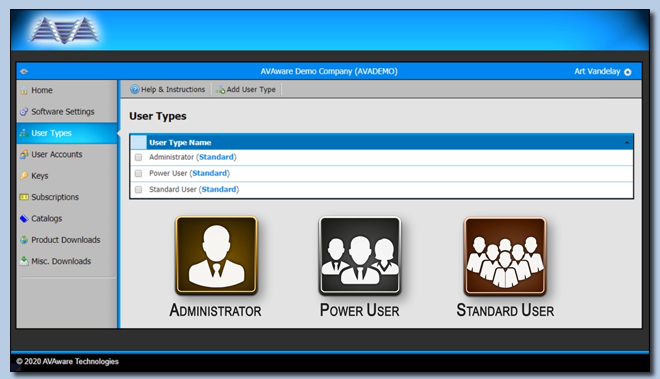The width and height of the screenshot is (660, 379).
Task: Click the Catalogs diamond icon in sidebar
Action: (x=24, y=218)
